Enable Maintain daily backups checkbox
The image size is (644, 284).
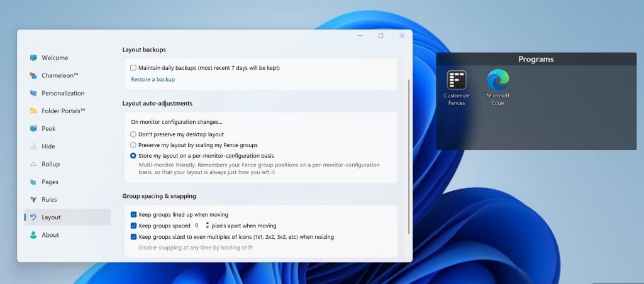133,68
